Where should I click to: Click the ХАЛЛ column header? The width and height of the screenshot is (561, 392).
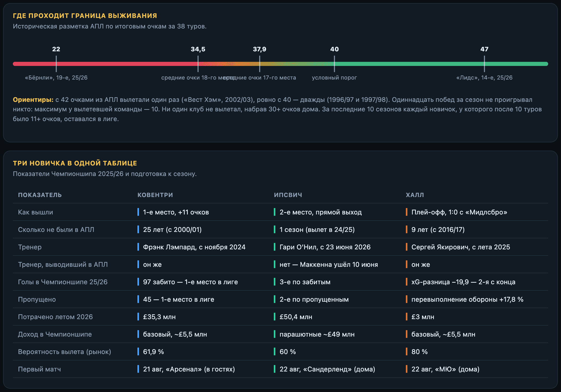coord(415,195)
